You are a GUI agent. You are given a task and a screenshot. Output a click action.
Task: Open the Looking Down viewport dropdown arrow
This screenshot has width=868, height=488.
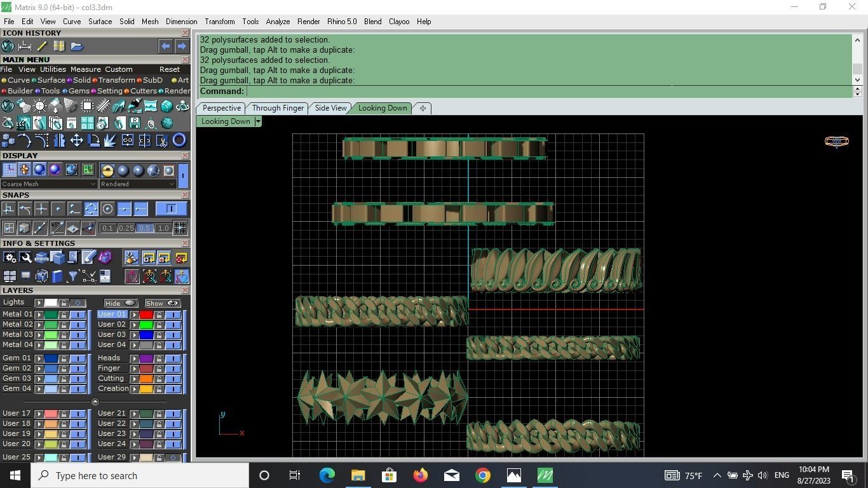(x=258, y=121)
